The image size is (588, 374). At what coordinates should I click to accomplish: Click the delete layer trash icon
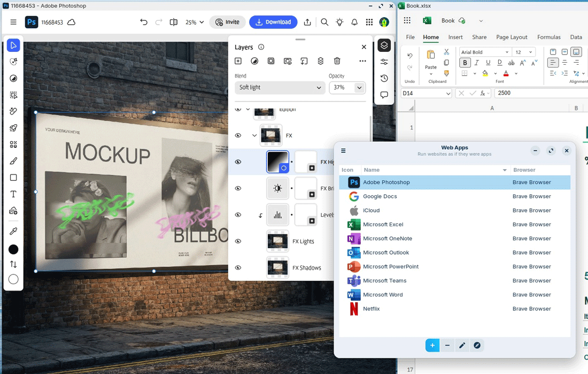(x=337, y=61)
